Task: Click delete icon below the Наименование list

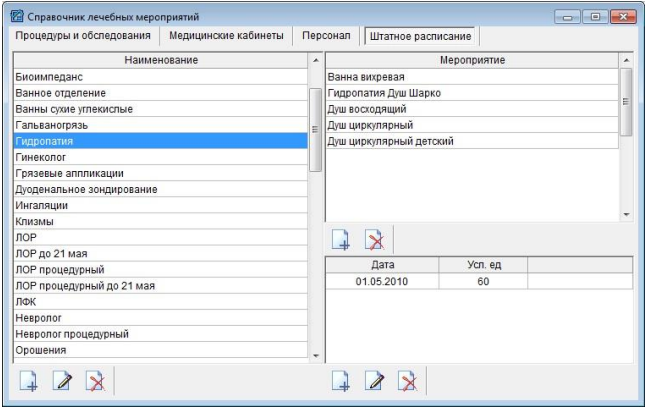Action: (95, 381)
